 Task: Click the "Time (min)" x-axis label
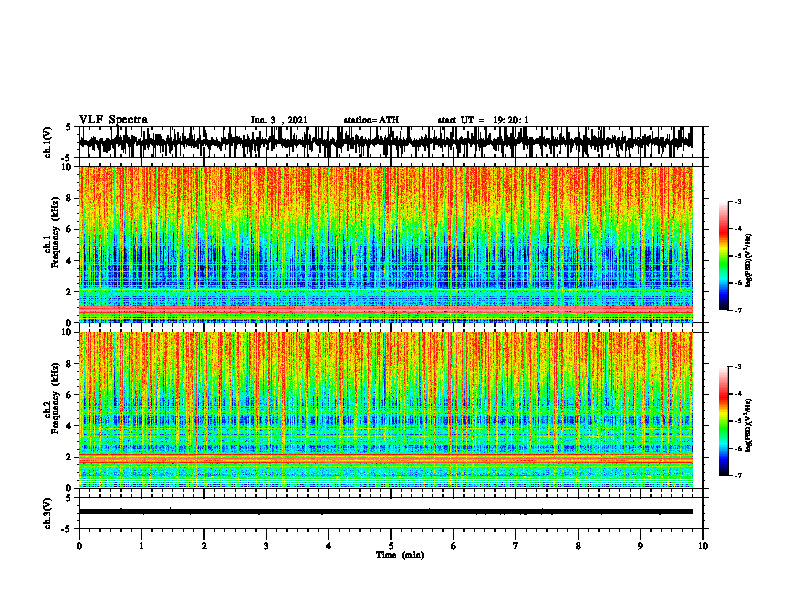[400, 555]
